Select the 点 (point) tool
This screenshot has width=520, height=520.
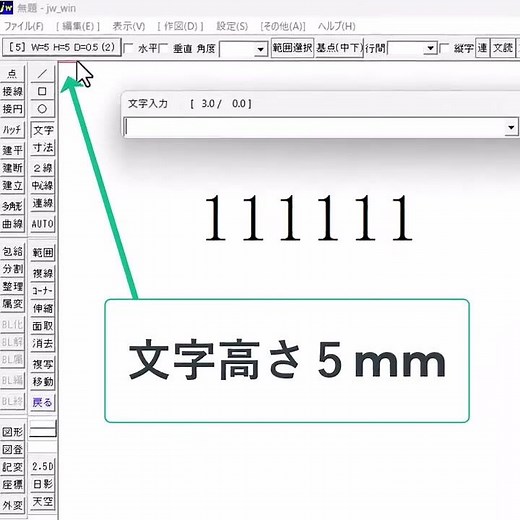coord(12,73)
